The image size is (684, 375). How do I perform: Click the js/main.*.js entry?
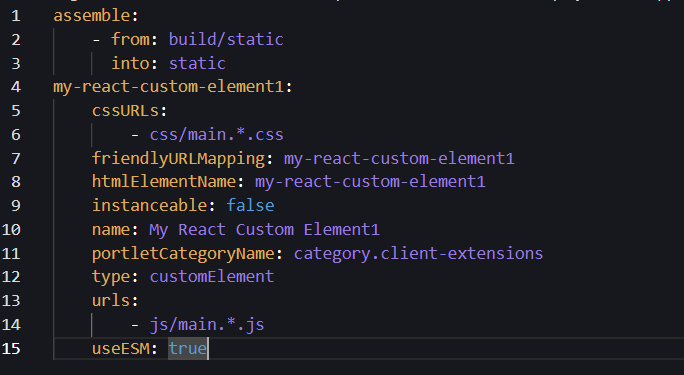pyautogui.click(x=207, y=325)
